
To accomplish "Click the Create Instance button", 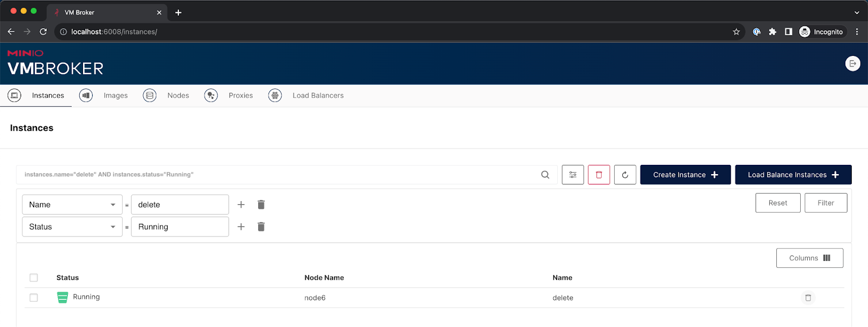I will 685,175.
